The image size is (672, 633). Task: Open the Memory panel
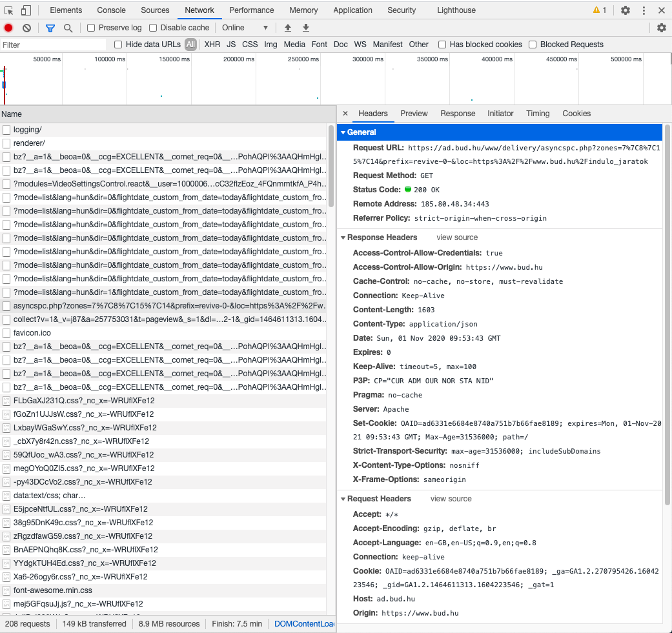coord(303,10)
